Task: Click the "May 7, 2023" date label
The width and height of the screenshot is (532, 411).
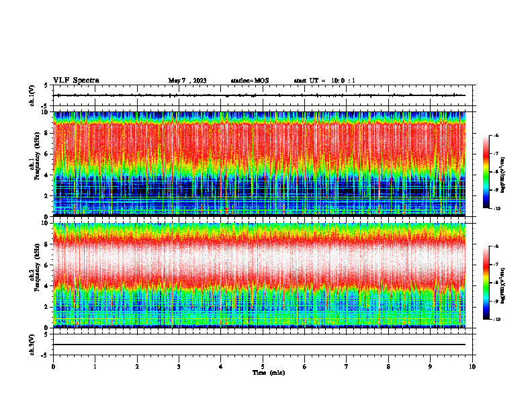Action: click(187, 81)
